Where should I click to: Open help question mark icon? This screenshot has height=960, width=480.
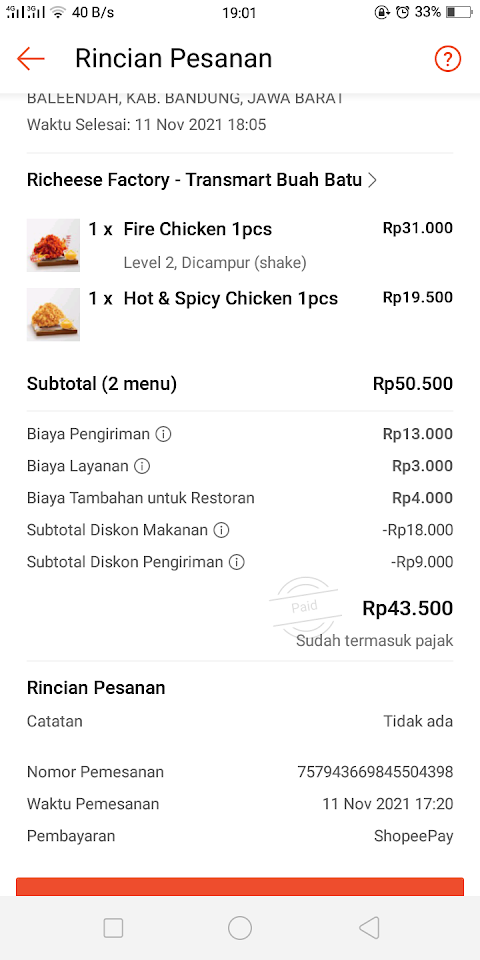448,59
